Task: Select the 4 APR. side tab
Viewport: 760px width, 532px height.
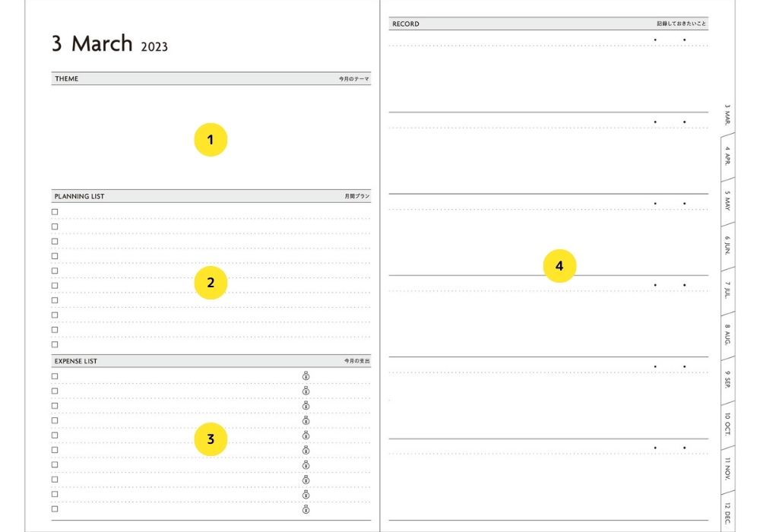Action: click(727, 156)
